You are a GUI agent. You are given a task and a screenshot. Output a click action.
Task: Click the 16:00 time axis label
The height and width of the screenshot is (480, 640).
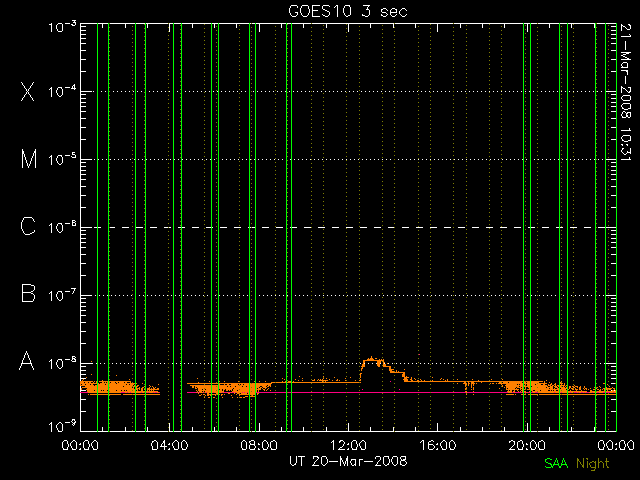tap(438, 445)
